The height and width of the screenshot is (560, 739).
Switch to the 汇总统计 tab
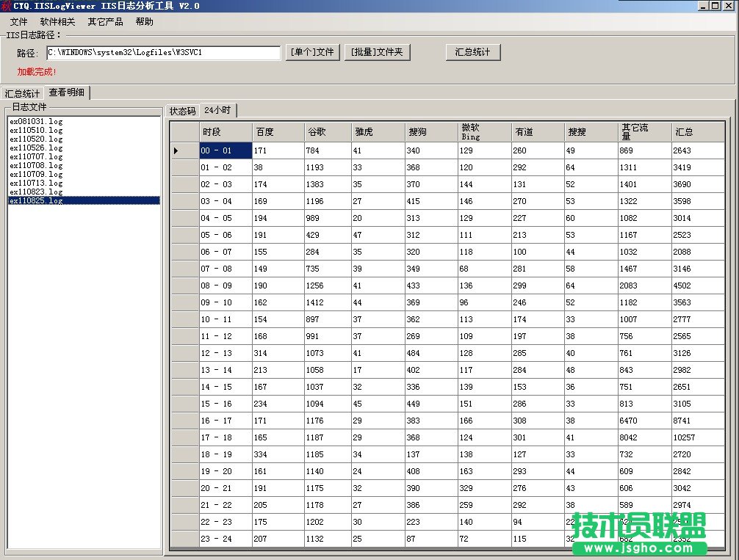22,92
